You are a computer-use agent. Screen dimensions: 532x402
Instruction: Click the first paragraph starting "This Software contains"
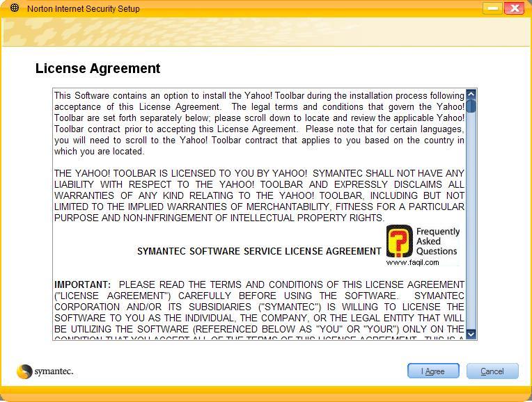click(259, 123)
